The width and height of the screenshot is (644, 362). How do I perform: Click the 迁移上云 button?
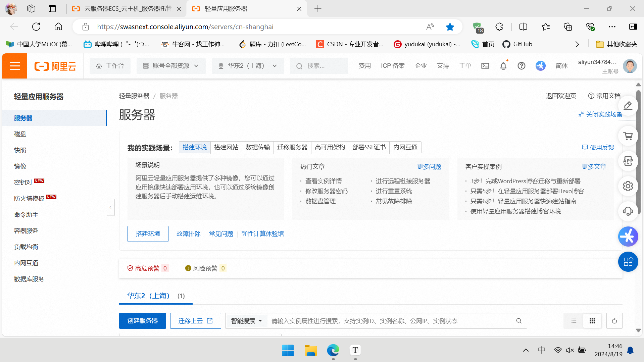tap(196, 321)
